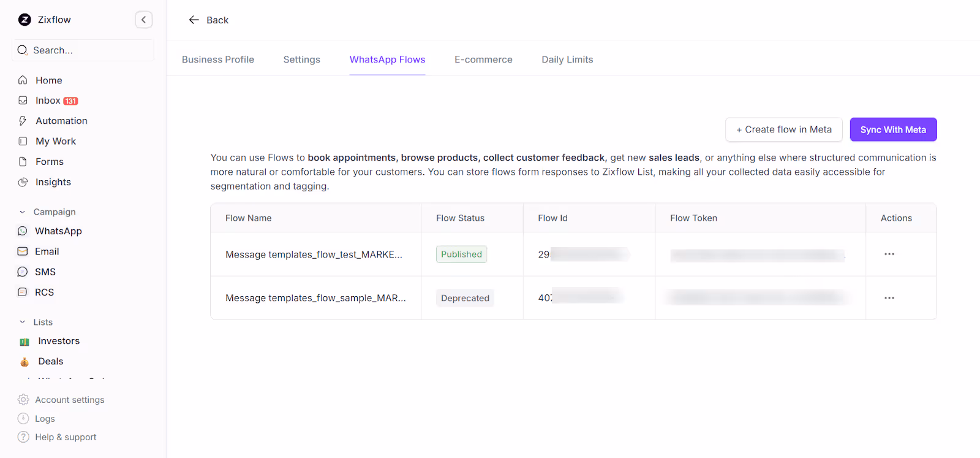Click the Insights pie chart icon

point(23,182)
